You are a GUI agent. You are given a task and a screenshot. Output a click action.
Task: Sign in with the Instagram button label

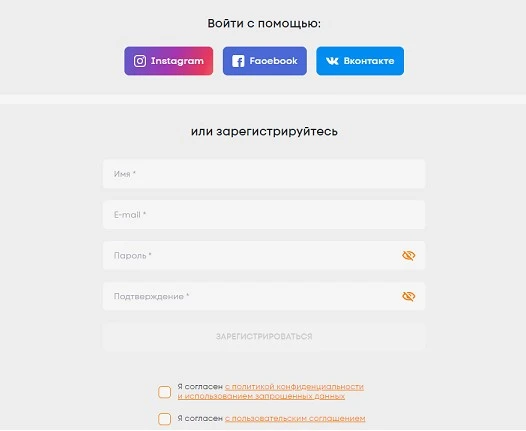tap(177, 61)
